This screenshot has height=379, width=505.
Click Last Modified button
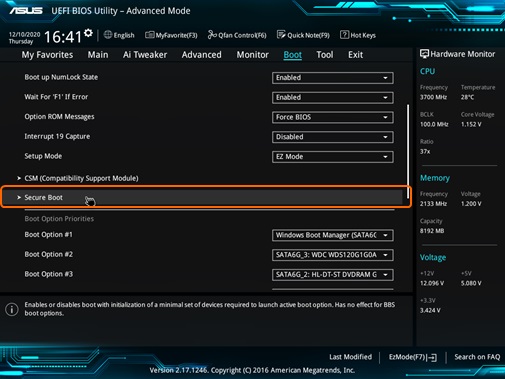pos(350,357)
